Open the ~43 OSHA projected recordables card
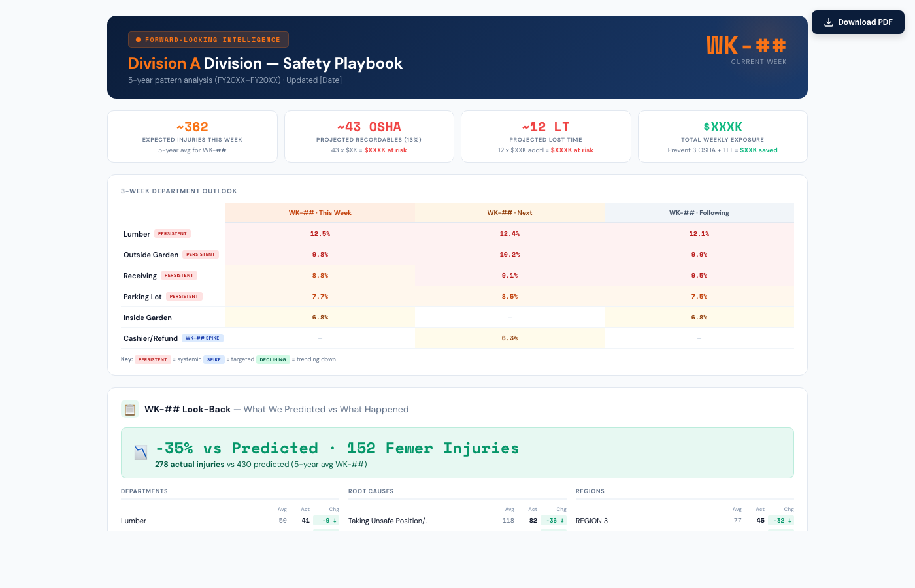 pos(369,137)
